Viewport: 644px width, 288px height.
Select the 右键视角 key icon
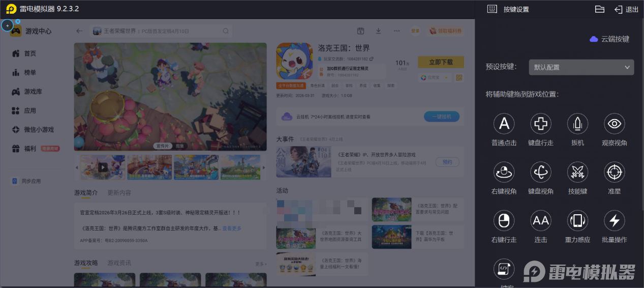tap(504, 172)
